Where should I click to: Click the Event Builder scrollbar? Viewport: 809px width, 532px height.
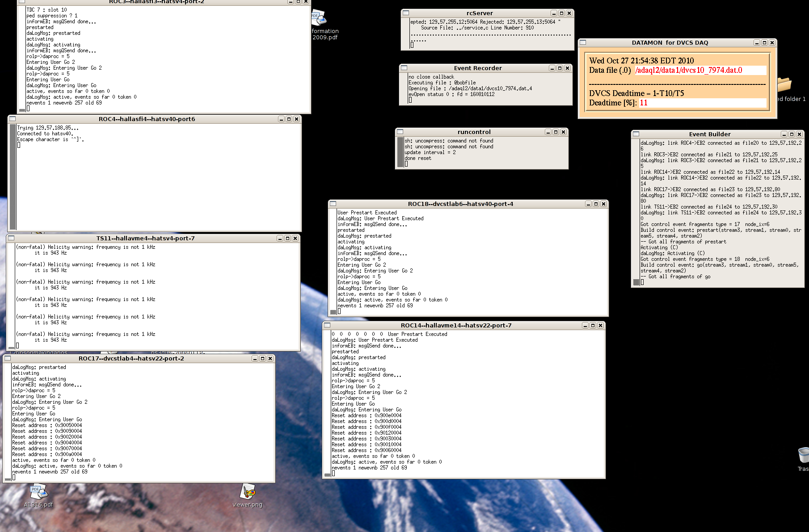click(x=636, y=212)
